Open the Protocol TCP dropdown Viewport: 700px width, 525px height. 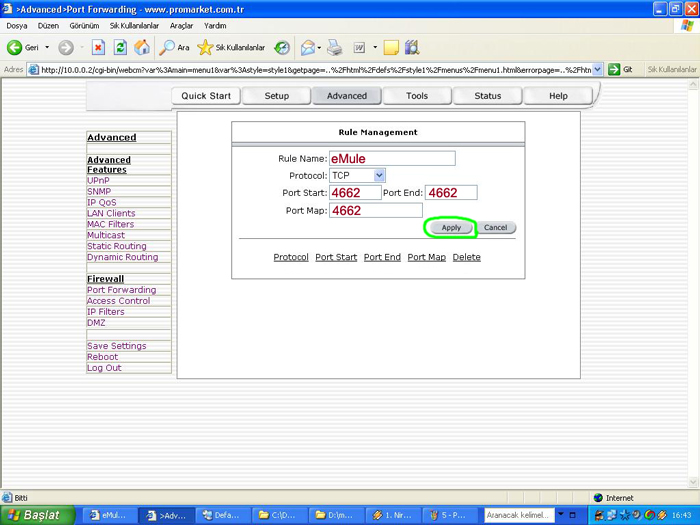pyautogui.click(x=379, y=175)
